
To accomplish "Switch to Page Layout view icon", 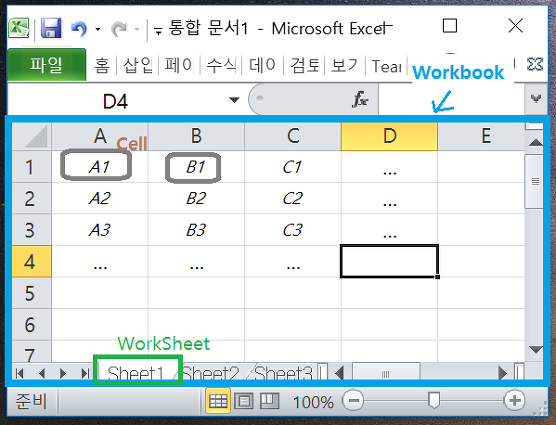I will (x=244, y=401).
